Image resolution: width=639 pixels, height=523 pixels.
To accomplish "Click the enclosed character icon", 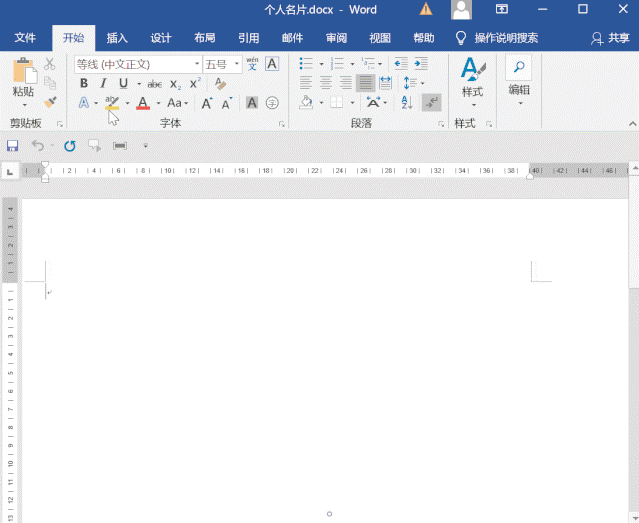I will pos(272,103).
